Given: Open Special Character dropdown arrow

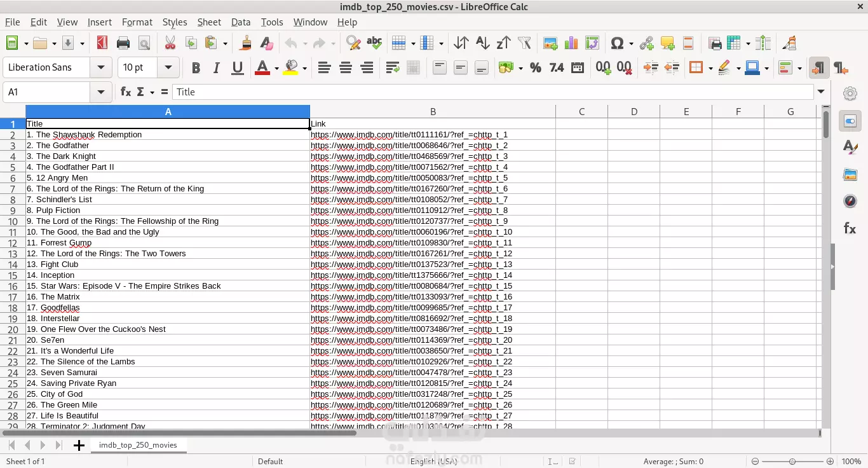Looking at the screenshot, I should (x=631, y=44).
